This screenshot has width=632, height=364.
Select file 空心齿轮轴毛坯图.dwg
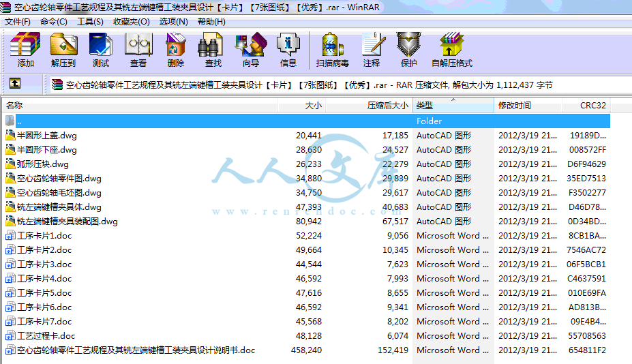(59, 193)
